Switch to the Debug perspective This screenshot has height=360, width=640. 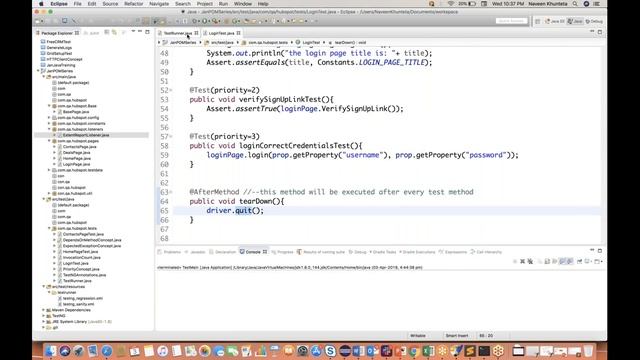[594, 21]
